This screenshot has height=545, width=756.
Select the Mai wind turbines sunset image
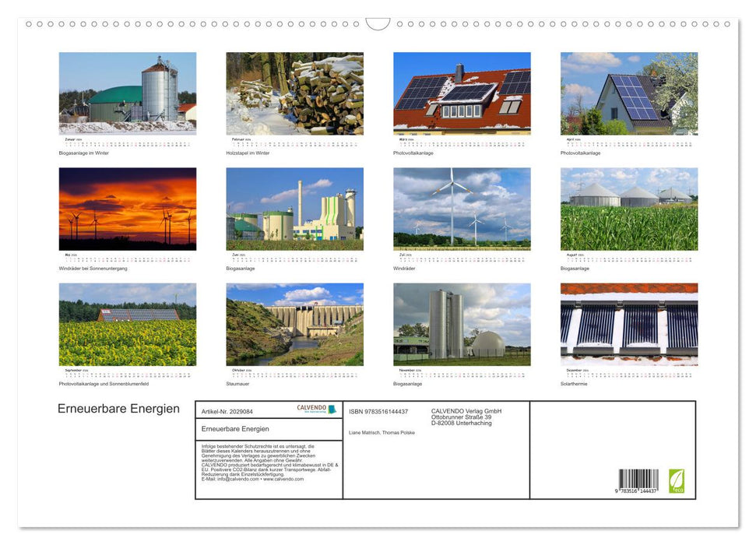tap(128, 209)
